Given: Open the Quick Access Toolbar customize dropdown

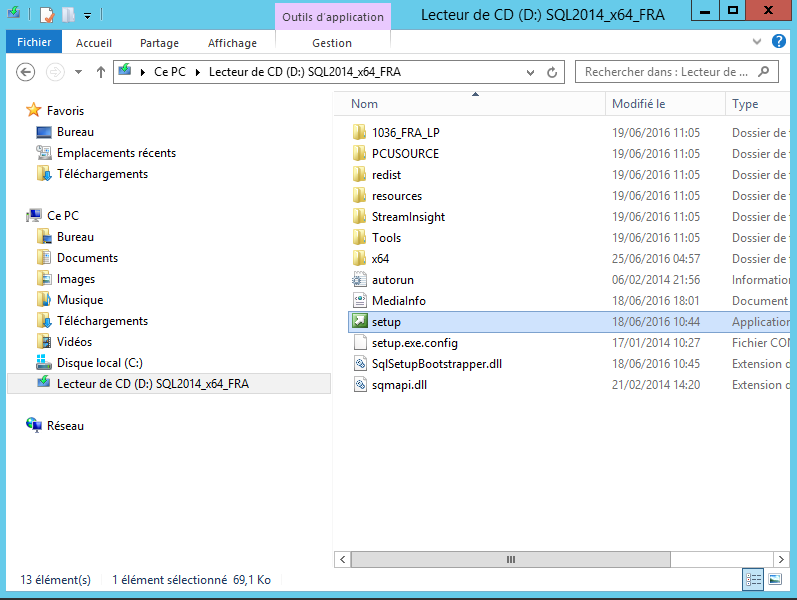Looking at the screenshot, I should click(x=87, y=16).
